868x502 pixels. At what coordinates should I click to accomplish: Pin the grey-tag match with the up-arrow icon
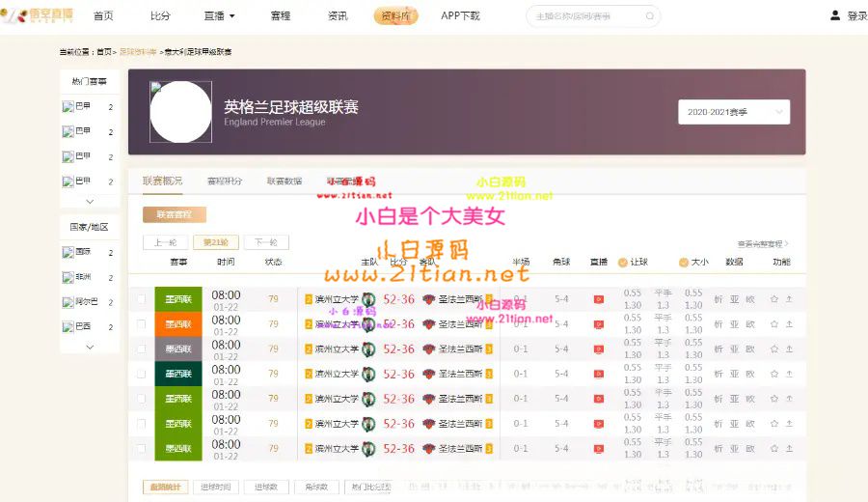(x=789, y=349)
